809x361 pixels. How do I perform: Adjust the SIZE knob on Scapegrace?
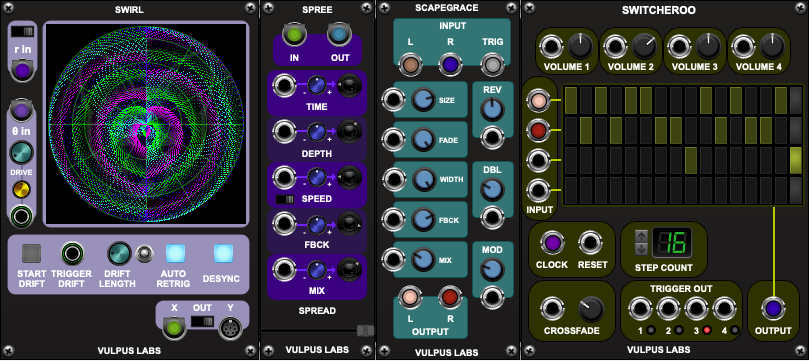[423, 100]
